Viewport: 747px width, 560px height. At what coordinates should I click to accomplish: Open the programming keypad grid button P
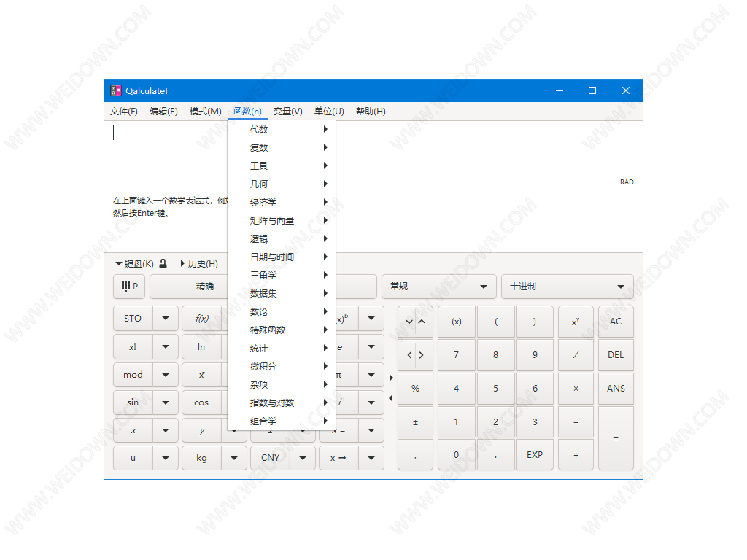[129, 286]
